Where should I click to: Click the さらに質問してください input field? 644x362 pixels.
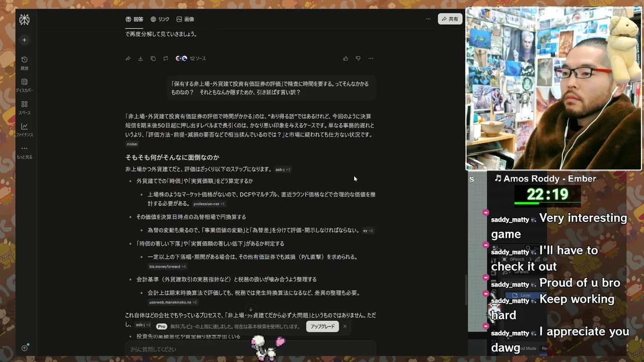(251, 349)
